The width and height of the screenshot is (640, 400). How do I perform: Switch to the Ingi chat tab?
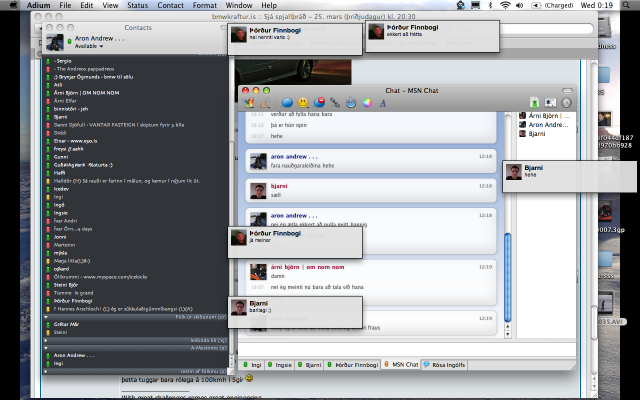[256, 365]
